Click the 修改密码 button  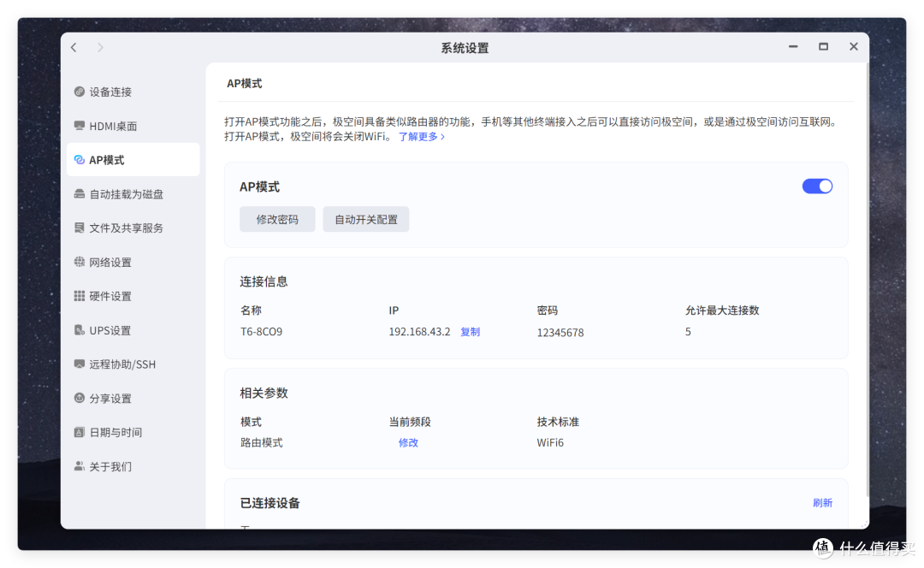277,219
